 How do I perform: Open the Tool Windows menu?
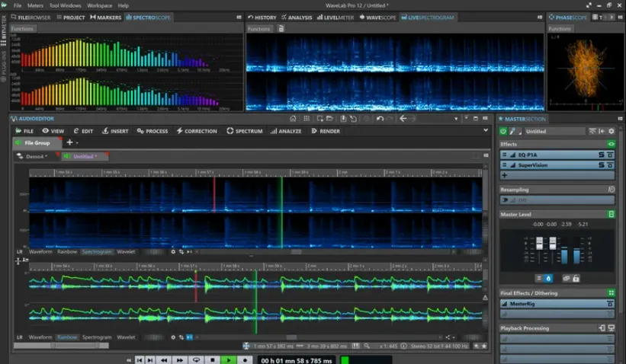[x=65, y=5]
